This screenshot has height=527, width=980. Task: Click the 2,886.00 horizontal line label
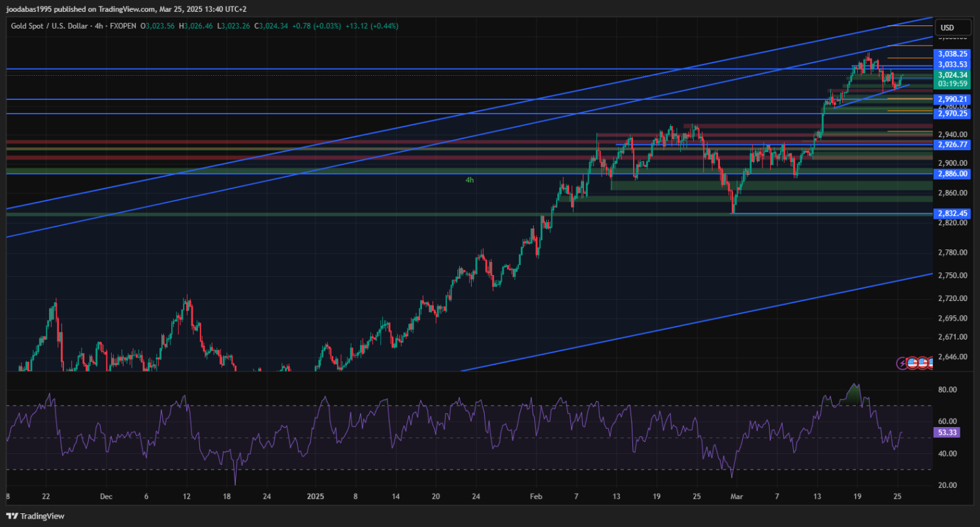click(x=951, y=174)
